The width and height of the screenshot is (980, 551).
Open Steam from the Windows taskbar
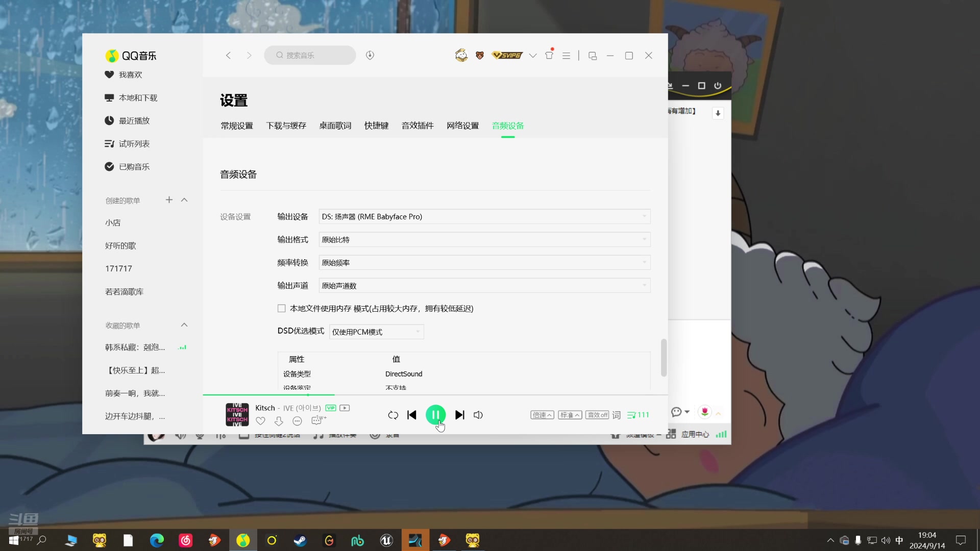(300, 540)
